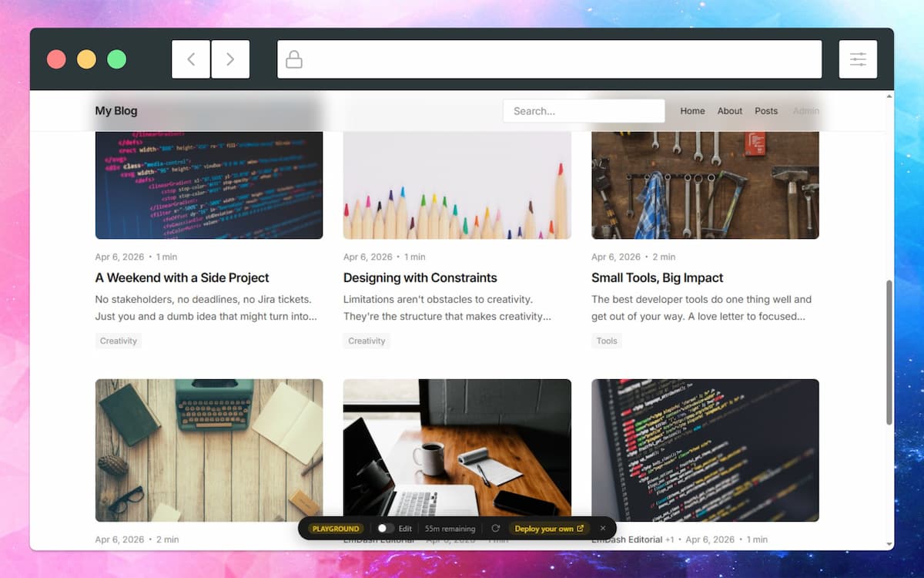This screenshot has width=924, height=578.
Task: Select the Tools tag under Small Tools, Big Impact
Action: 606,341
